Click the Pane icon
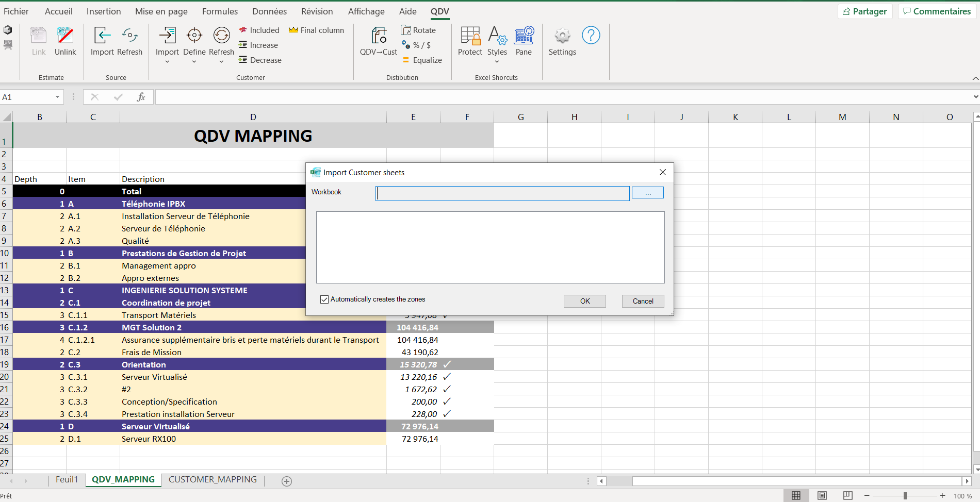This screenshot has height=502, width=980. [x=524, y=35]
